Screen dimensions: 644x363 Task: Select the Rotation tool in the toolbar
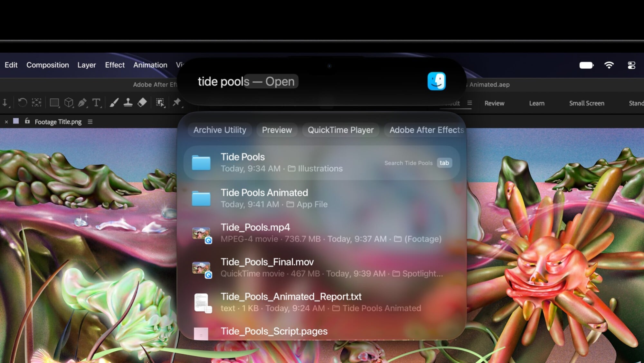(22, 103)
